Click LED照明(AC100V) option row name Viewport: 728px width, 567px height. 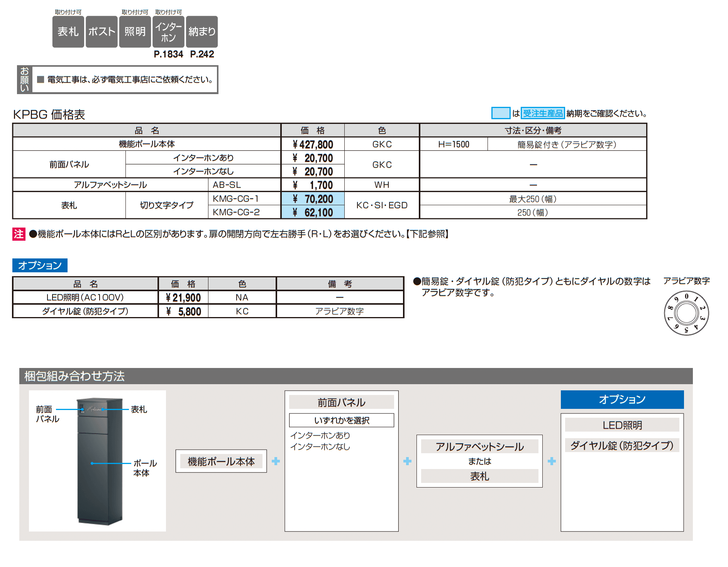click(x=85, y=297)
